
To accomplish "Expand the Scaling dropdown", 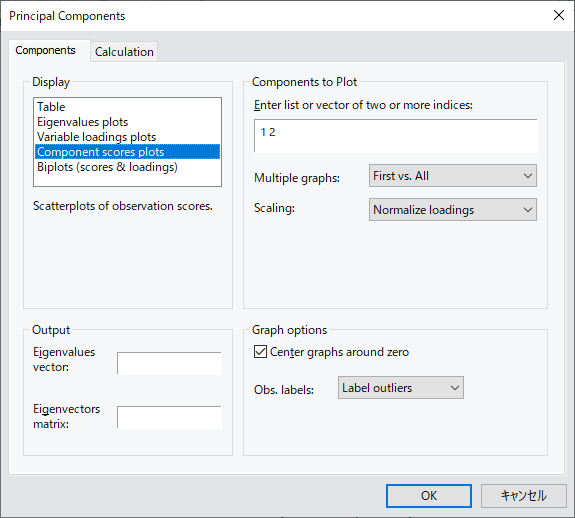I will (x=453, y=210).
